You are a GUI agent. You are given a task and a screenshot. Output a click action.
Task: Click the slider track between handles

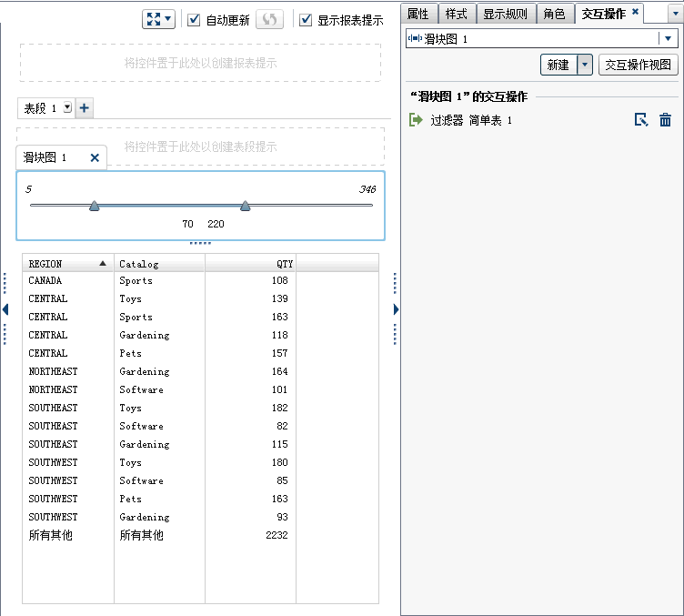(170, 205)
